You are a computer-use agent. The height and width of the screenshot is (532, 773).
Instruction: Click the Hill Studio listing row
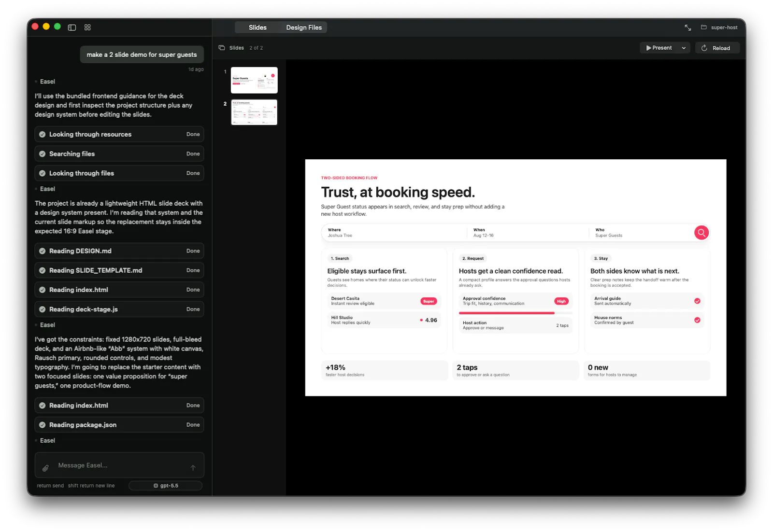click(x=384, y=320)
